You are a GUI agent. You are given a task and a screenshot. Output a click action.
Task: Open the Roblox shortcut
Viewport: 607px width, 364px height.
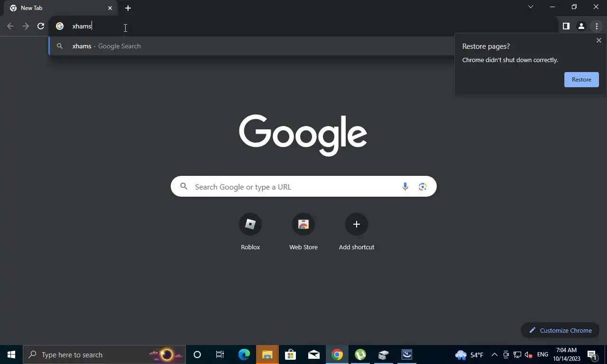click(250, 232)
